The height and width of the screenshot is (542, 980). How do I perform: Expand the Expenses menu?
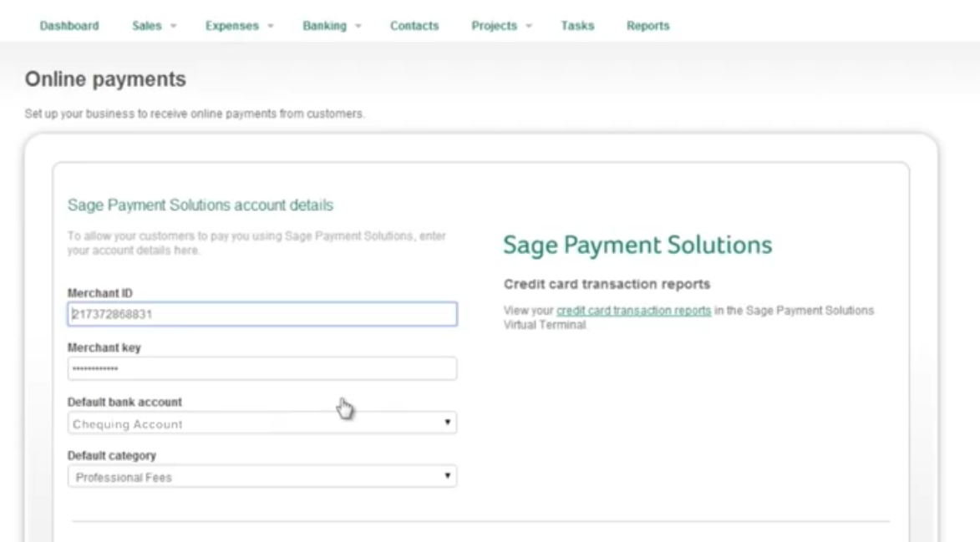[240, 26]
